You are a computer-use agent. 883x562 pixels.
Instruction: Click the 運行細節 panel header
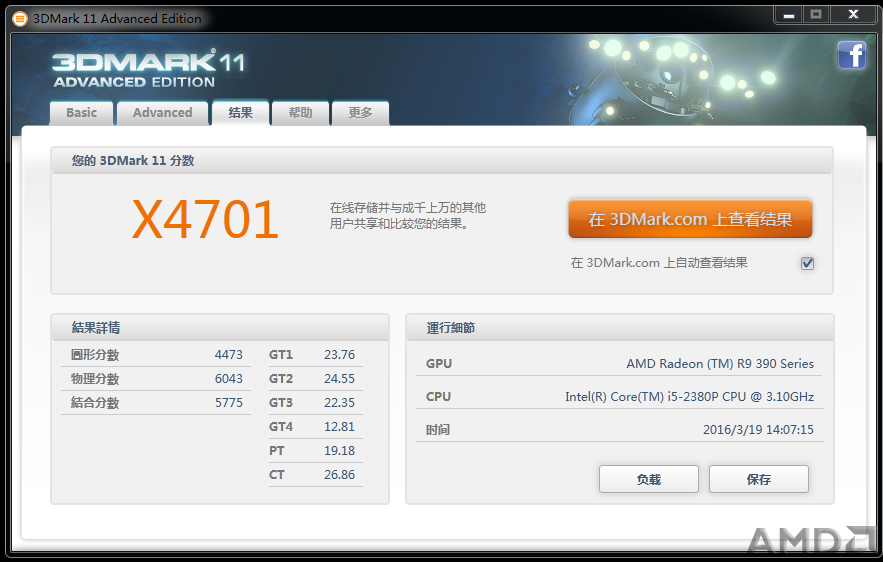[451, 328]
